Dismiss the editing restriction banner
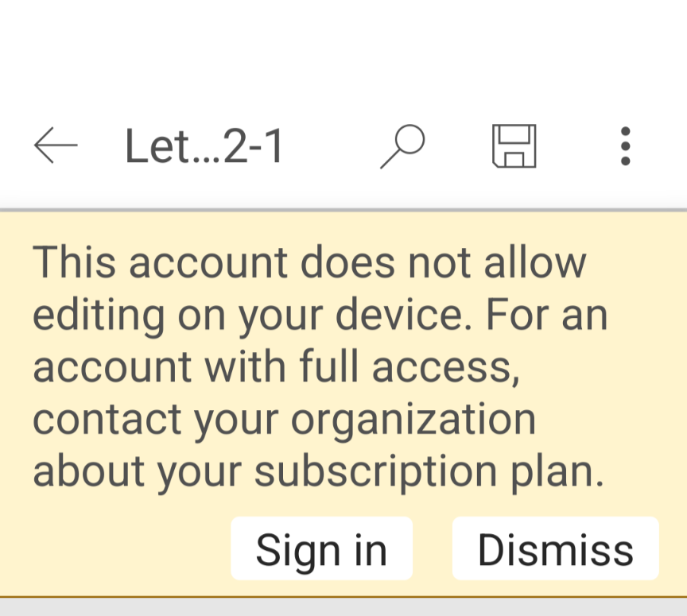 point(555,549)
